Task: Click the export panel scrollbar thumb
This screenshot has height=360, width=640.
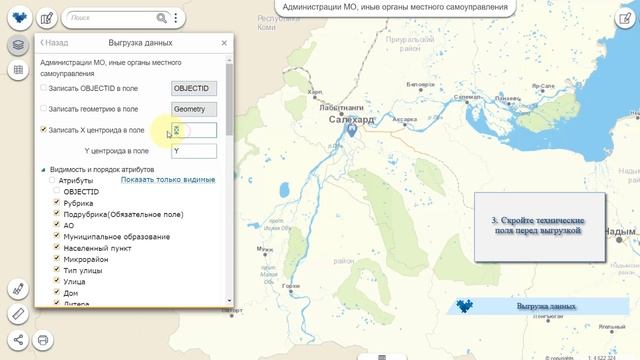Action: click(x=229, y=99)
